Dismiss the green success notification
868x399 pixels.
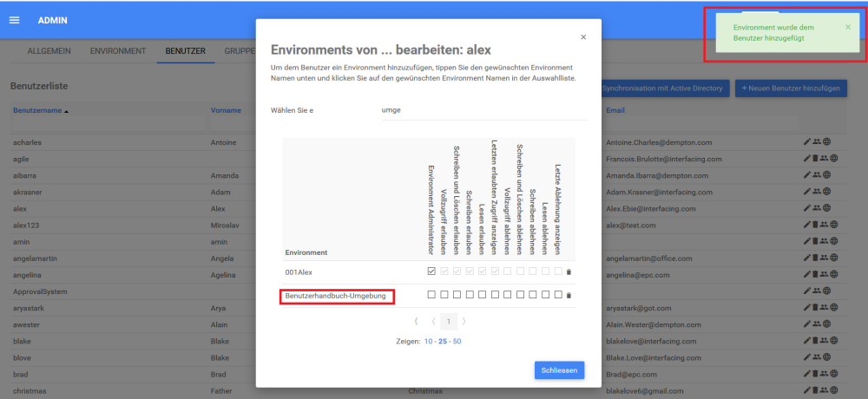[848, 27]
